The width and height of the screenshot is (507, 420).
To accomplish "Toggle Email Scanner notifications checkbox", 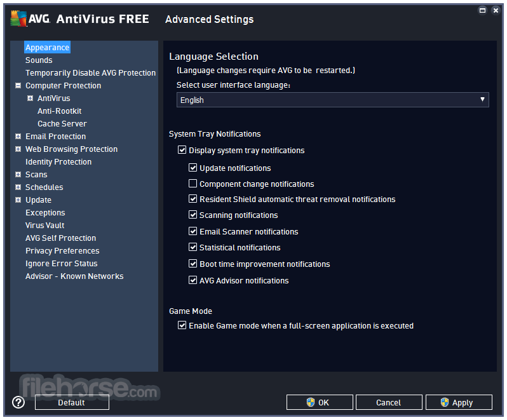I will tap(193, 231).
